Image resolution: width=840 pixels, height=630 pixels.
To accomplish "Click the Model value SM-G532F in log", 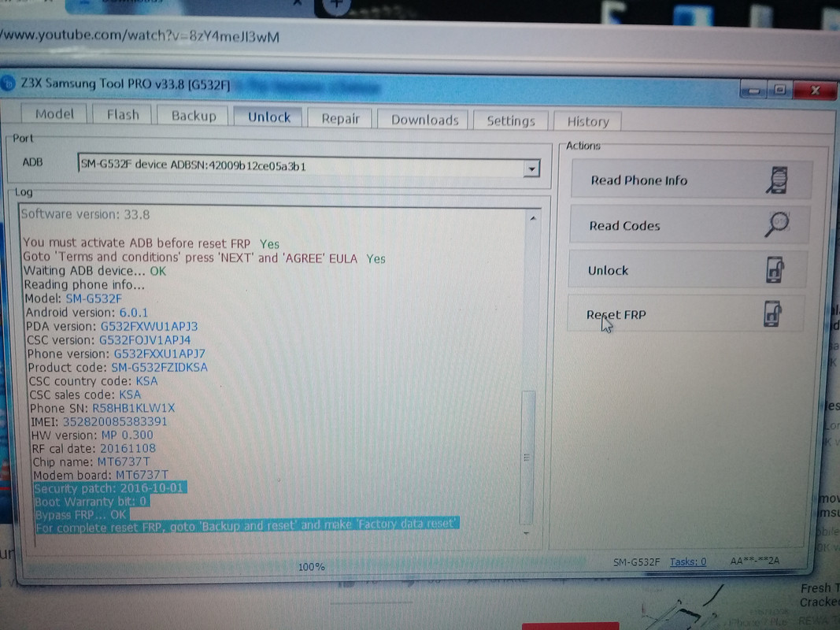I will [x=94, y=298].
